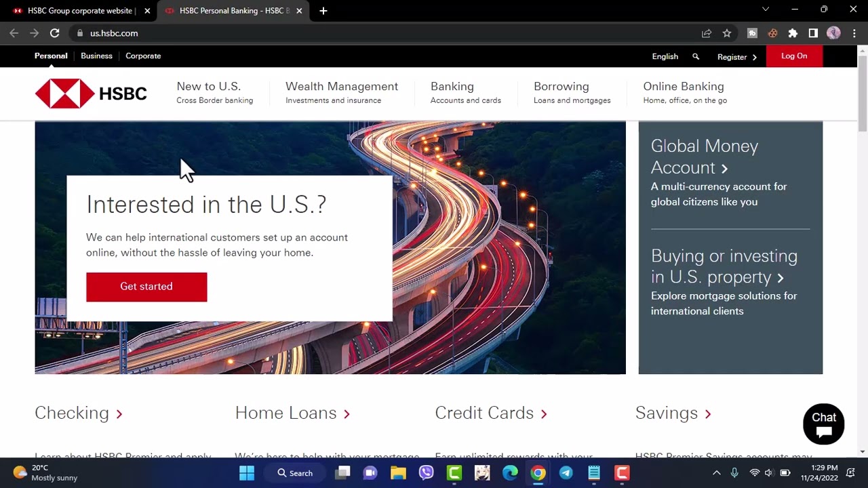
Task: Open a new browser tab
Action: [x=323, y=11]
